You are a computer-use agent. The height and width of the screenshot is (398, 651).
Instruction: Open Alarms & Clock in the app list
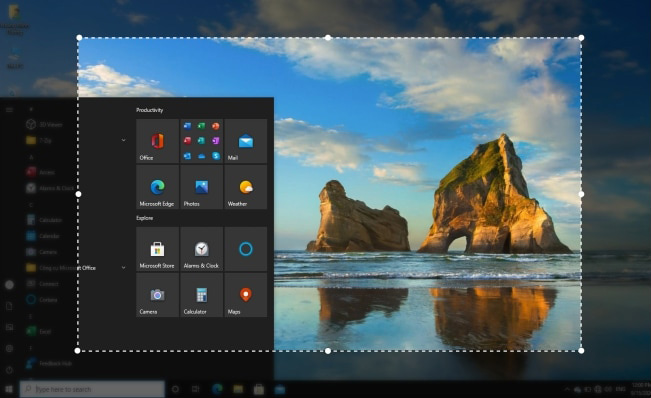click(50, 188)
